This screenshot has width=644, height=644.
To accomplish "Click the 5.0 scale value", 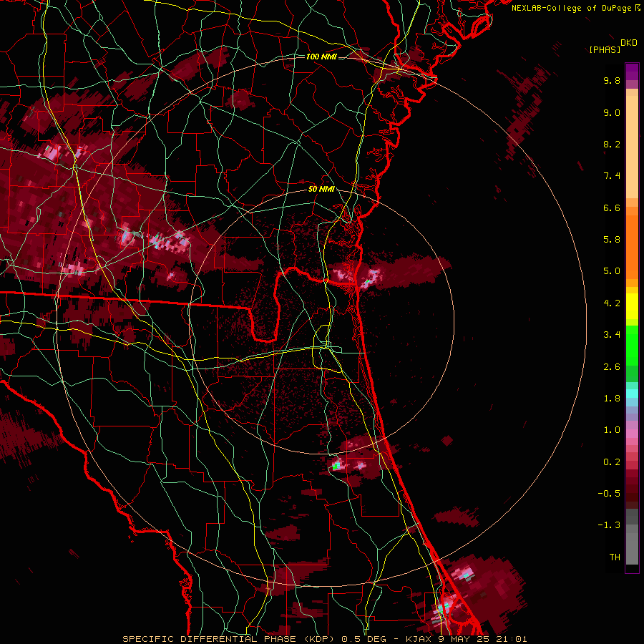I will point(612,271).
